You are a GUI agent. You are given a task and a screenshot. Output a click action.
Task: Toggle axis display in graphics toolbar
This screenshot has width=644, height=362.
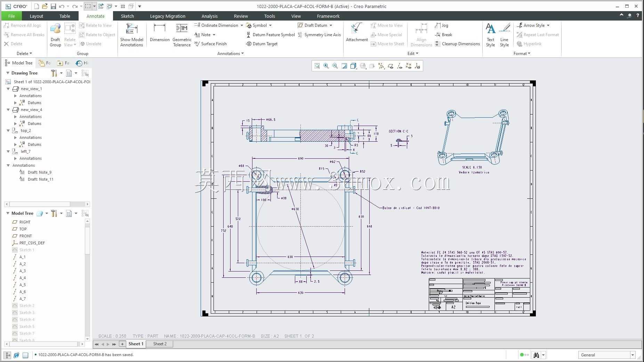pos(399,66)
